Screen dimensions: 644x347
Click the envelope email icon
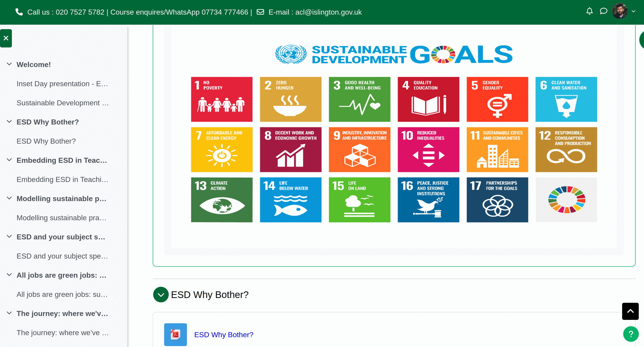point(260,12)
